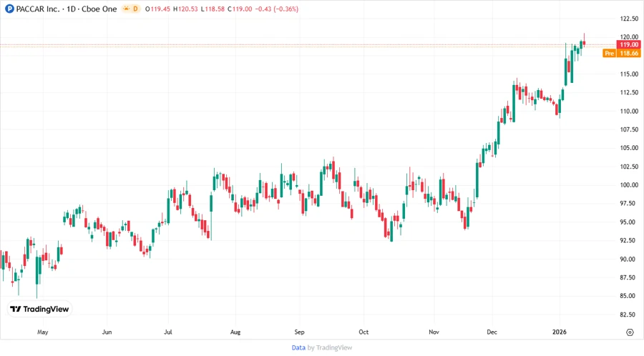This screenshot has height=356, width=644.
Task: Click the 87.50 price axis label
Action: (x=629, y=277)
